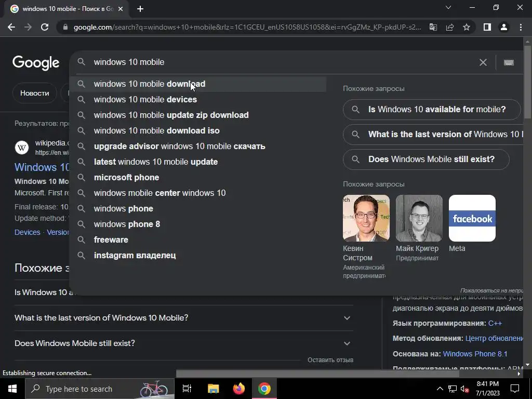Expand 'What is the last version of Windows 10 Mobile?'
The width and height of the screenshot is (532, 399).
tap(184, 318)
